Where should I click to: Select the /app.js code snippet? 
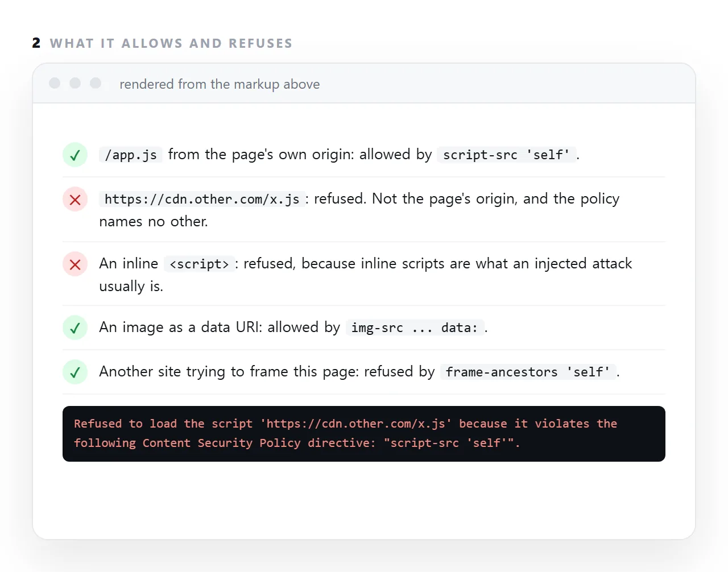pyautogui.click(x=131, y=155)
